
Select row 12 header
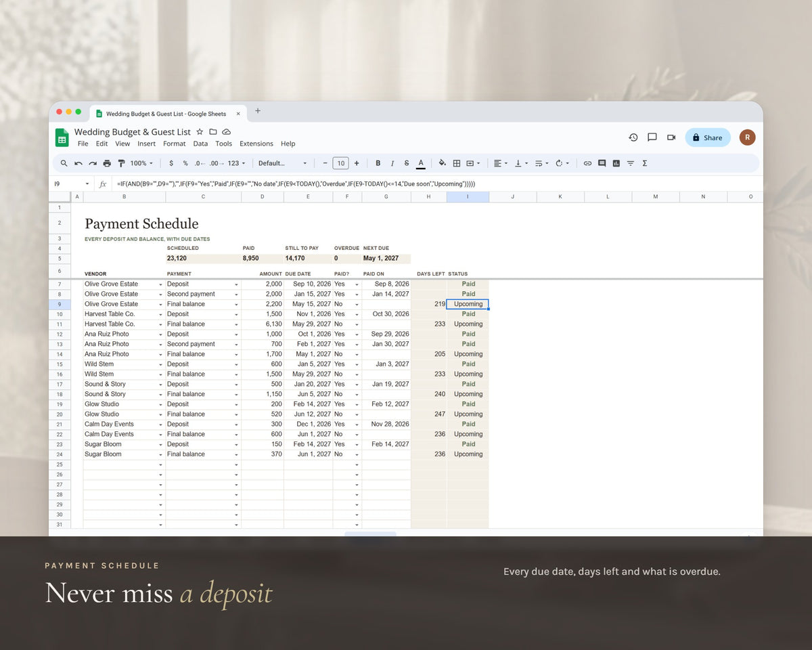point(60,334)
